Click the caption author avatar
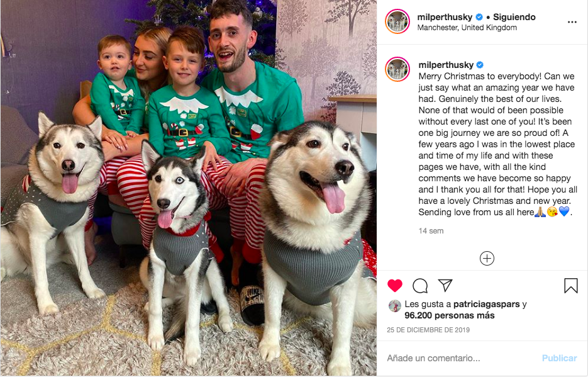 (x=397, y=69)
